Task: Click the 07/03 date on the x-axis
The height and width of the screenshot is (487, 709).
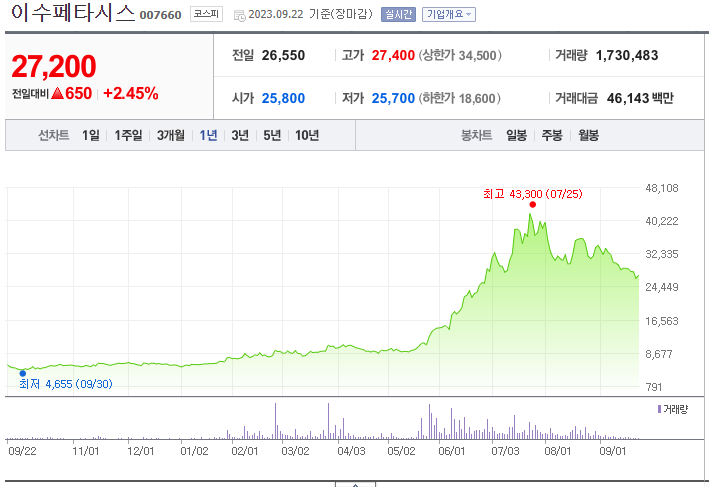Action: pos(505,451)
